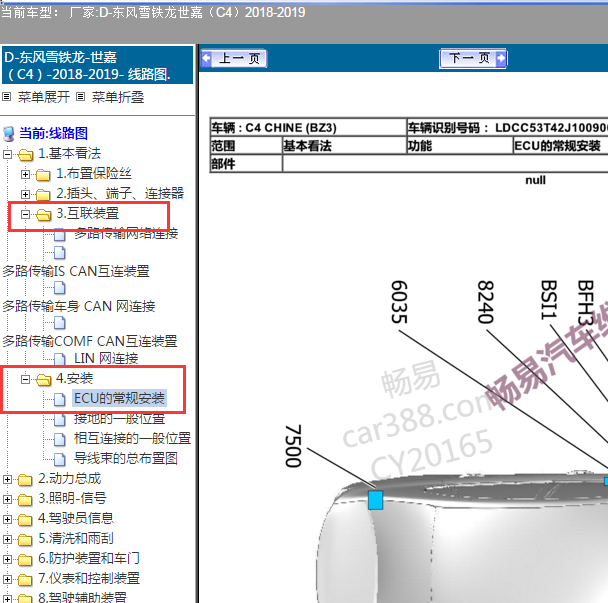Click the ECU的常规安装 function cell in table
Image resolution: width=608 pixels, height=603 pixels.
pyautogui.click(x=561, y=146)
